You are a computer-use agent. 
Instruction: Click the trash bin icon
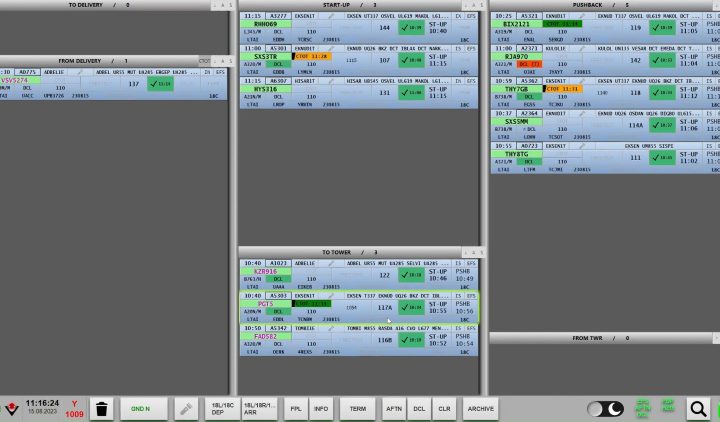pyautogui.click(x=101, y=408)
